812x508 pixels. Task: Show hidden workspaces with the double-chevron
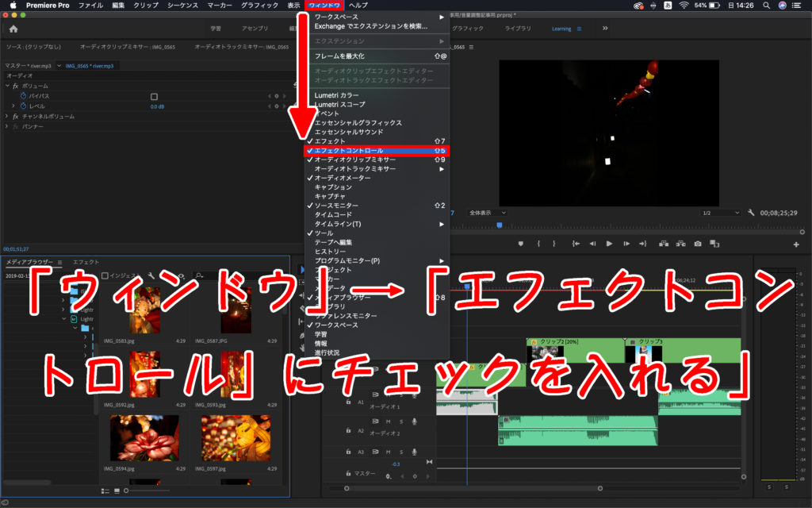point(605,29)
